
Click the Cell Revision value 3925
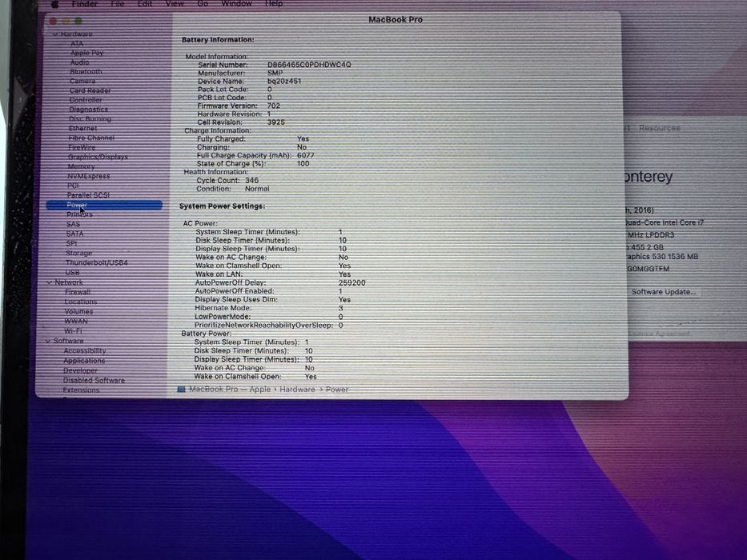tap(276, 122)
